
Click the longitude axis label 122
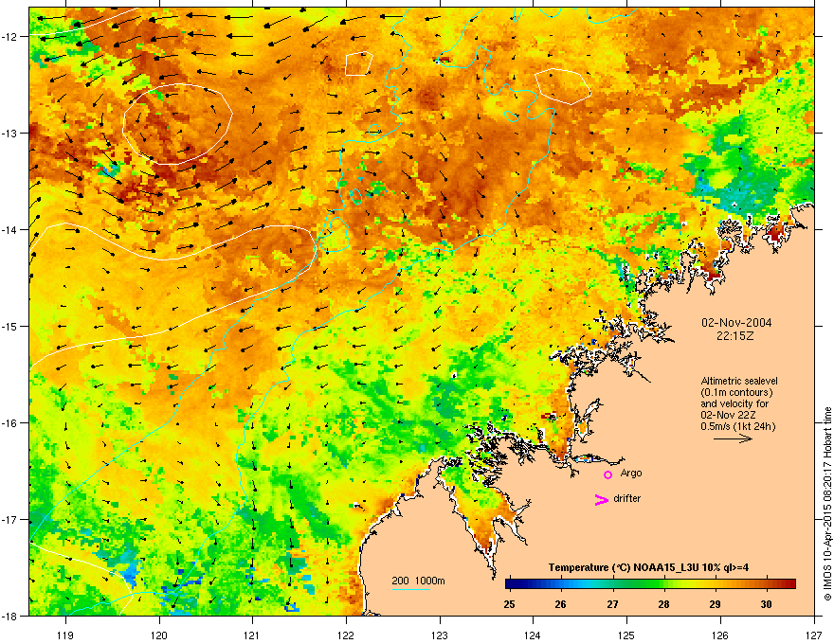[346, 635]
